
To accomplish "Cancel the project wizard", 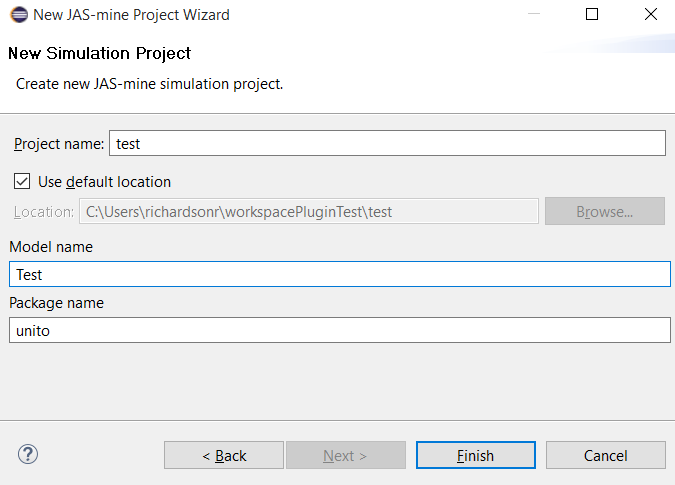I will coord(605,455).
